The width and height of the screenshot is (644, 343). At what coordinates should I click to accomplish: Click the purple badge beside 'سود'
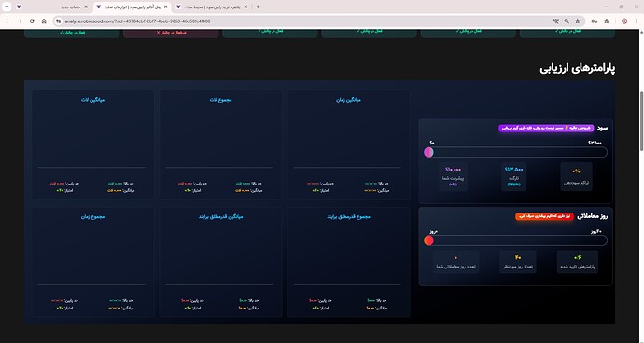coord(546,128)
